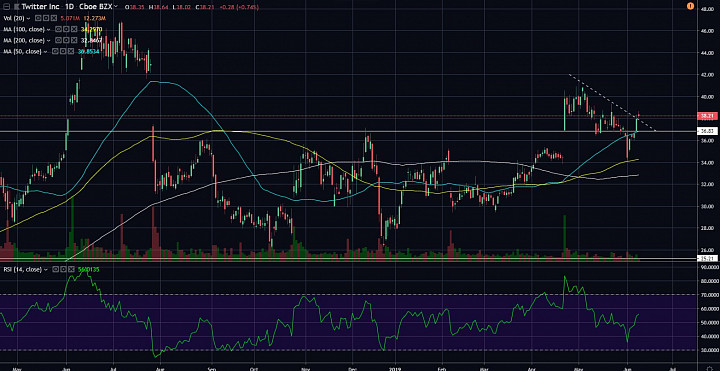Remove the RSI (14, close) indicator
The height and width of the screenshot is (371, 720).
click(x=71, y=270)
